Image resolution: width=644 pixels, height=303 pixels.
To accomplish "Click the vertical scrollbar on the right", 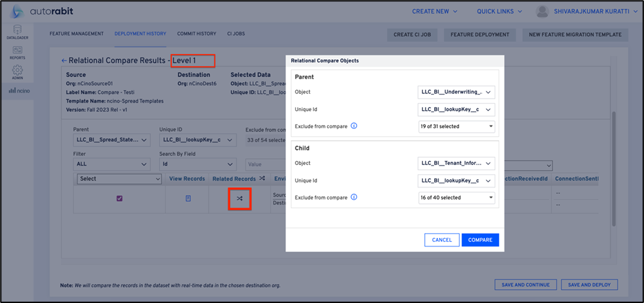I will coord(614,164).
